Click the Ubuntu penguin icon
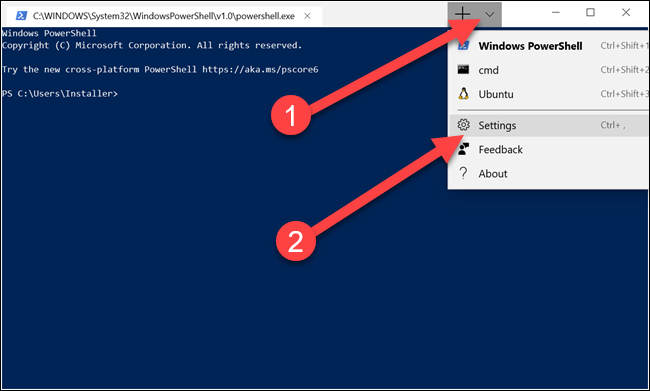Viewport: 650px width, 391px height. [463, 94]
